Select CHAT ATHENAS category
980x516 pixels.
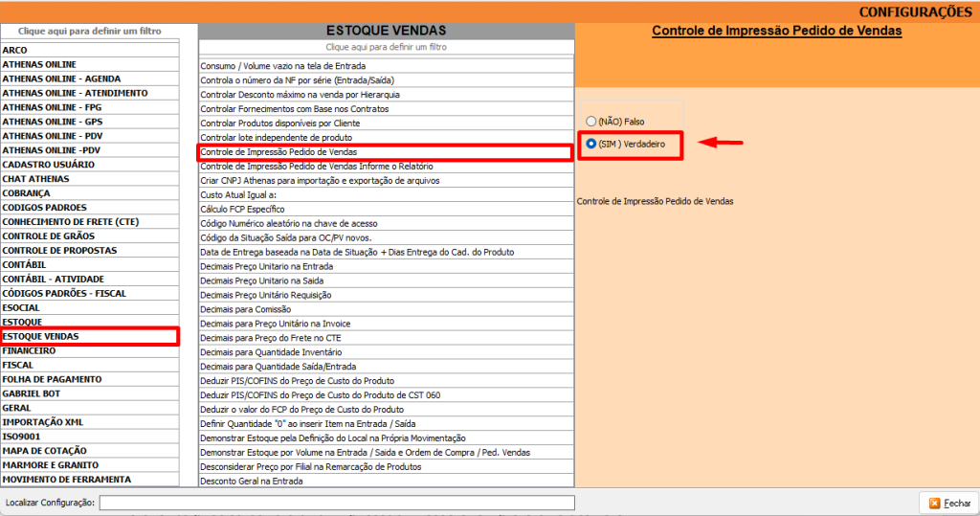89,179
